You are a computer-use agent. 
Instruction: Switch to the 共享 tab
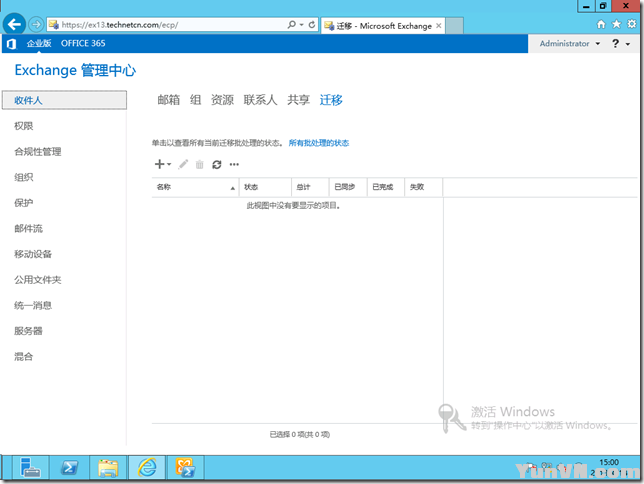(299, 100)
